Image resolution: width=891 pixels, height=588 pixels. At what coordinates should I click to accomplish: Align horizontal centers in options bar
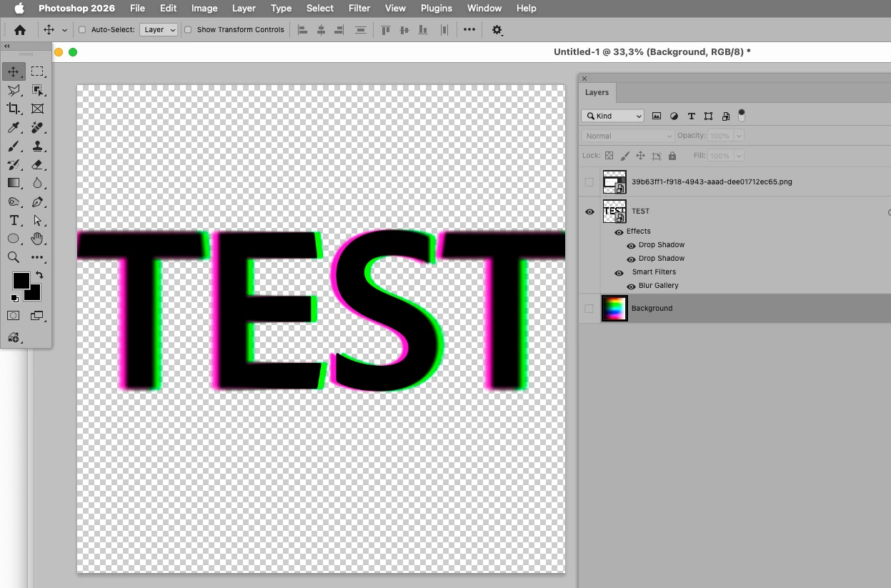[x=321, y=30]
